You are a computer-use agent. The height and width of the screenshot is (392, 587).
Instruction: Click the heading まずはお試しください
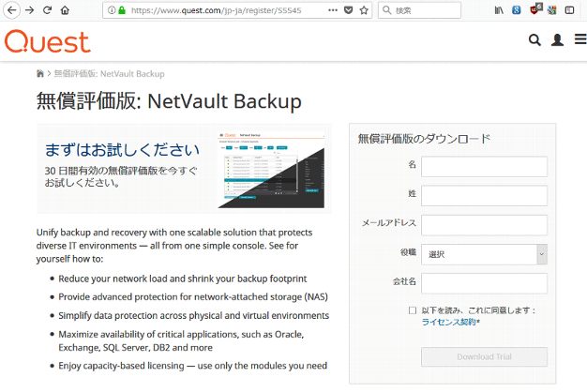122,150
